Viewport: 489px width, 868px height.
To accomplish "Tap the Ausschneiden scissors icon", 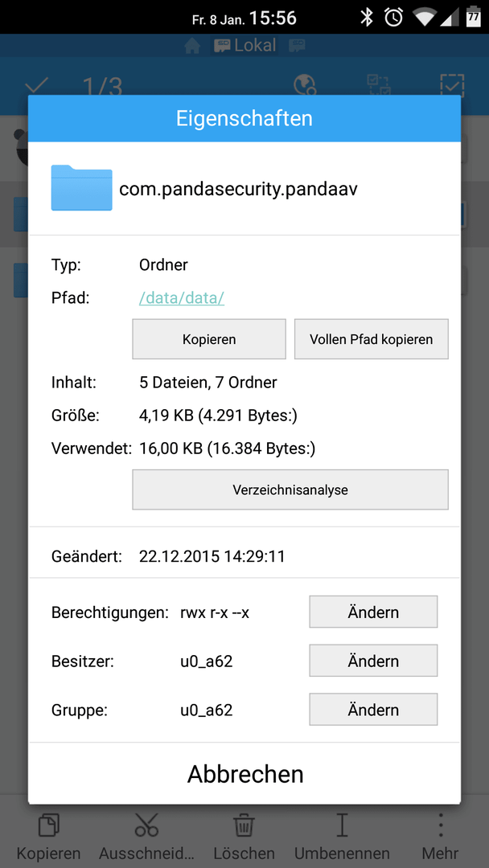I will (146, 825).
